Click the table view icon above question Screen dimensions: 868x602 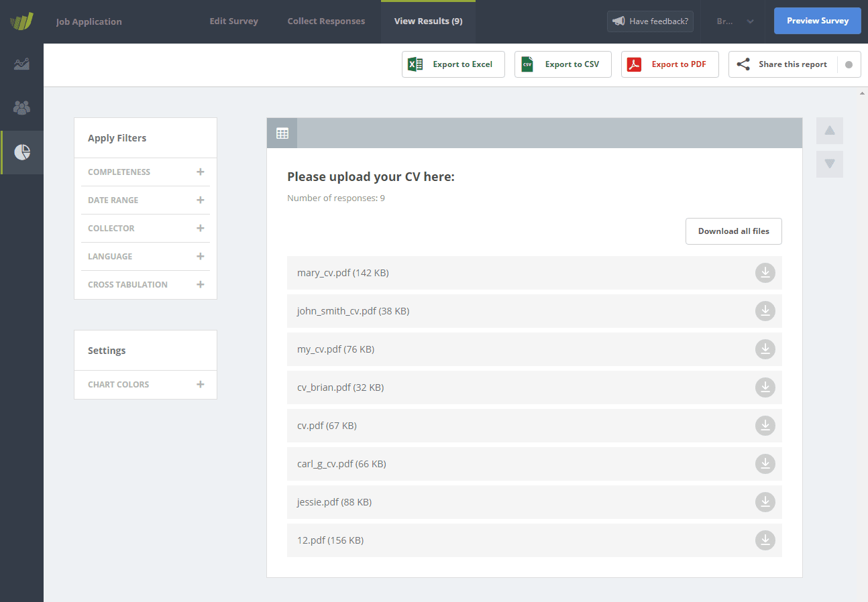(282, 133)
